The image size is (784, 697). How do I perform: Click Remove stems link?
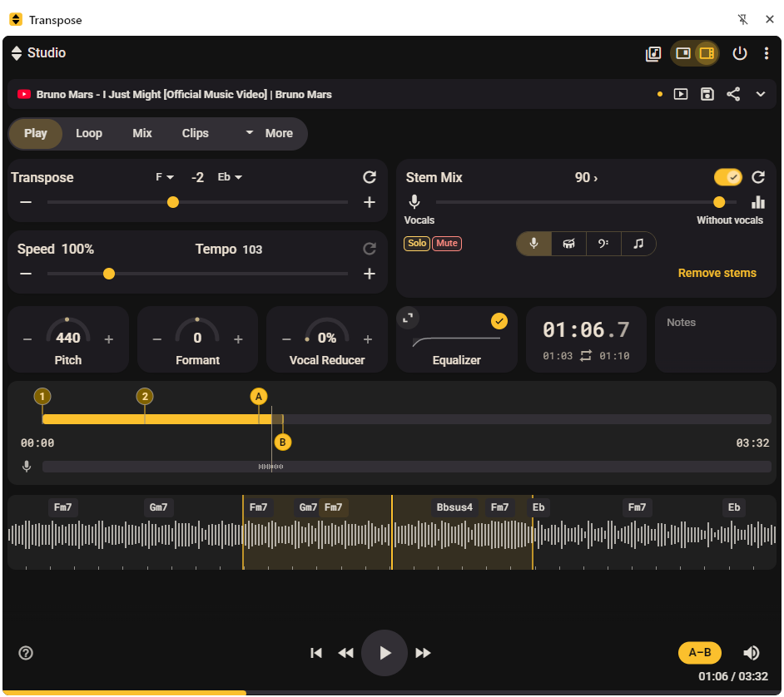coord(717,274)
